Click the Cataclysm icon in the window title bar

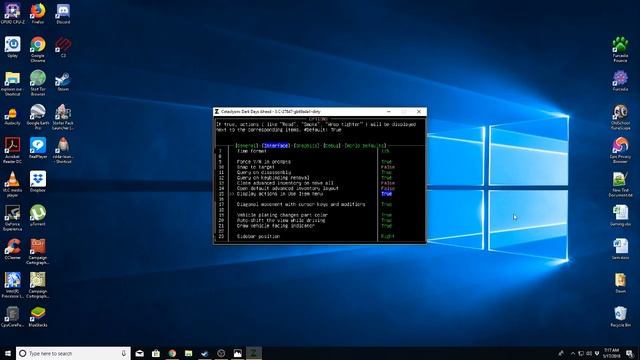tap(217, 111)
